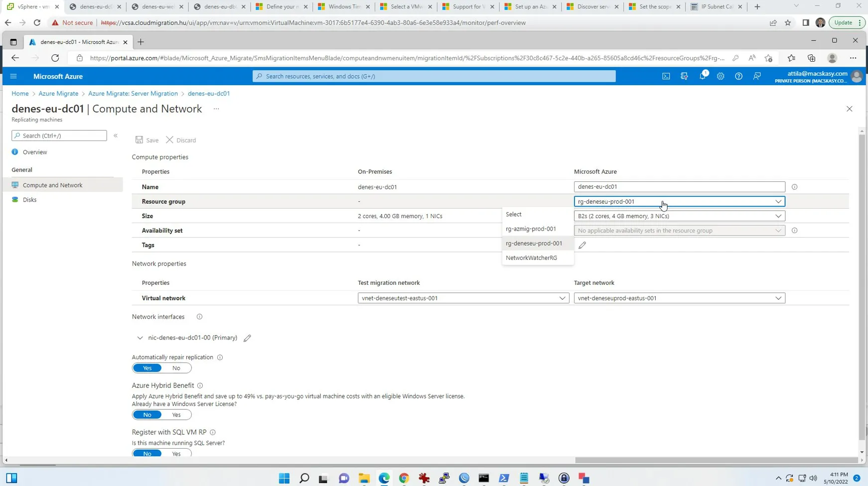
Task: Open the Resource group dropdown
Action: tap(679, 202)
